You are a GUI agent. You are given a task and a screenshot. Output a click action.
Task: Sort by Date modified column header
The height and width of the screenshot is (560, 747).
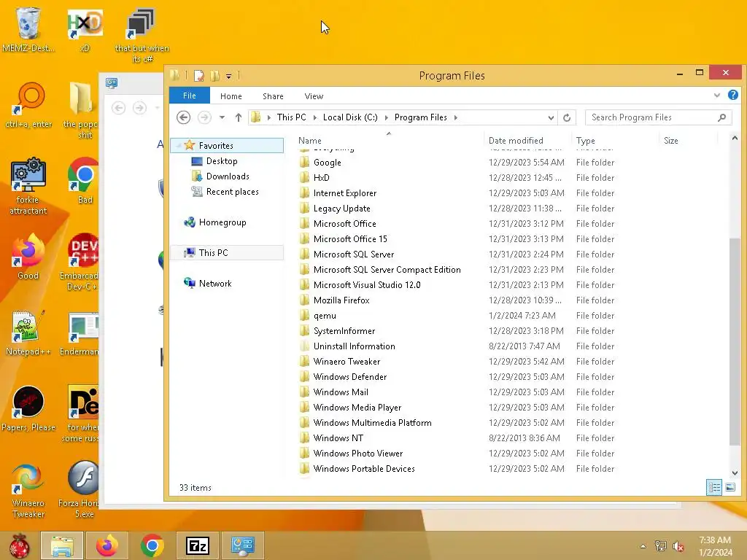527,140
